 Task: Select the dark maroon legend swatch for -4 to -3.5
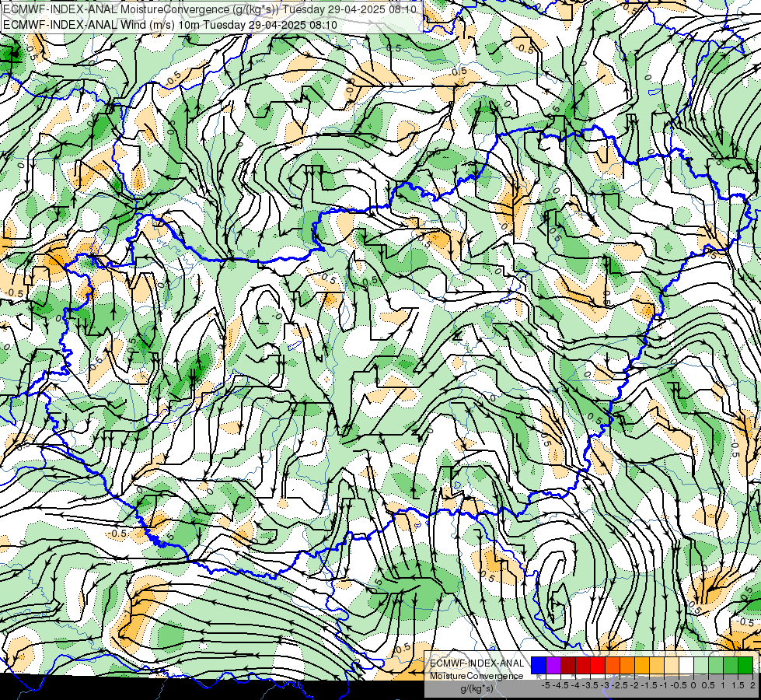click(x=568, y=665)
